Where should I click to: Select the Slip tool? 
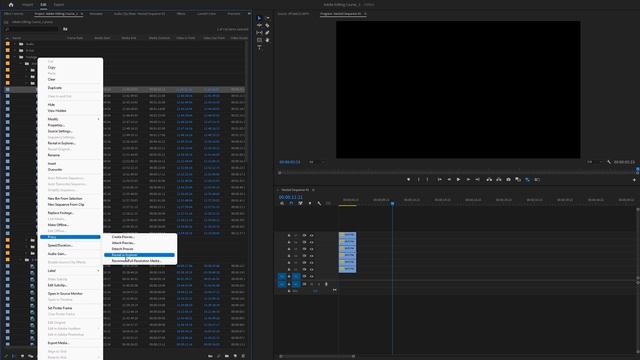(x=259, y=33)
